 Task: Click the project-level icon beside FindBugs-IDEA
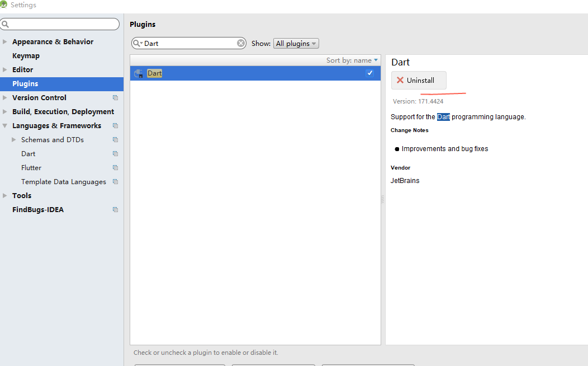pos(116,209)
